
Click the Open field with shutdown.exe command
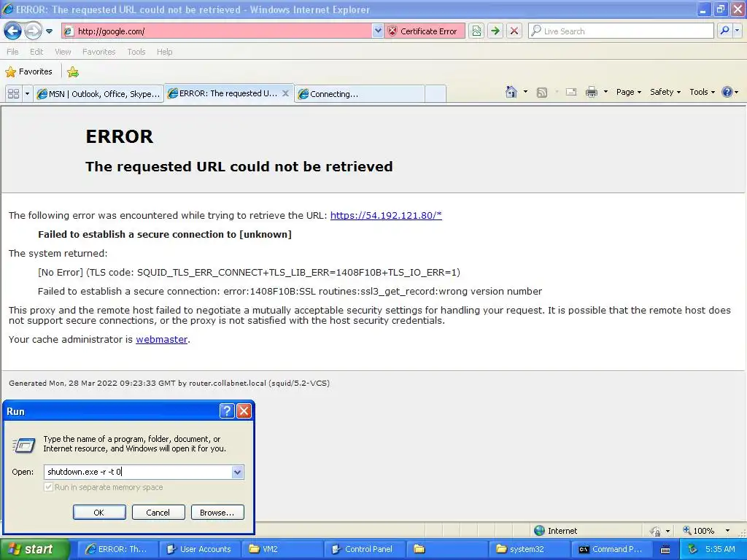pyautogui.click(x=138, y=472)
